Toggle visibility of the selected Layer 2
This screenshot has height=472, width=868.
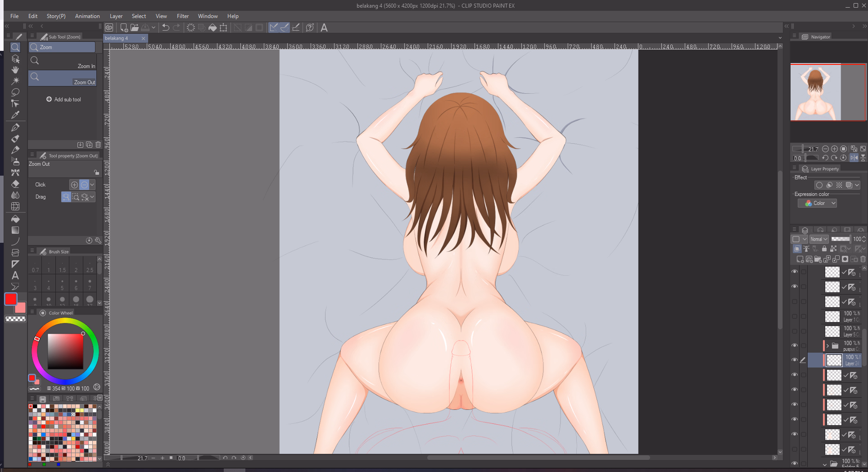(x=795, y=360)
